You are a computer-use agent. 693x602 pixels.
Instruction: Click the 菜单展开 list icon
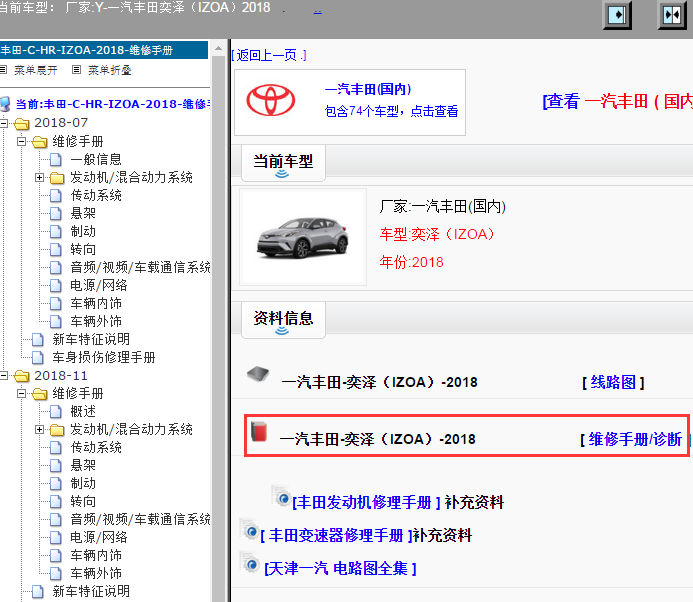pos(4,69)
